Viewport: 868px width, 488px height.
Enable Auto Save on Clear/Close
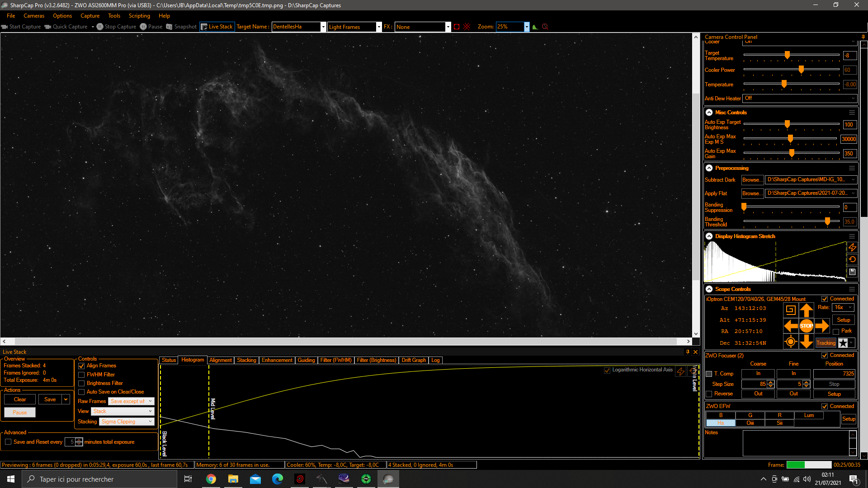pyautogui.click(x=81, y=392)
